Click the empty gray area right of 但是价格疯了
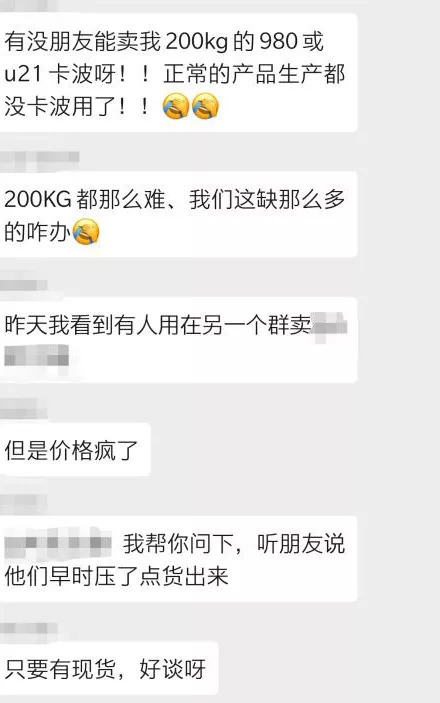Screen dimensions: 440x703 click(x=294, y=449)
